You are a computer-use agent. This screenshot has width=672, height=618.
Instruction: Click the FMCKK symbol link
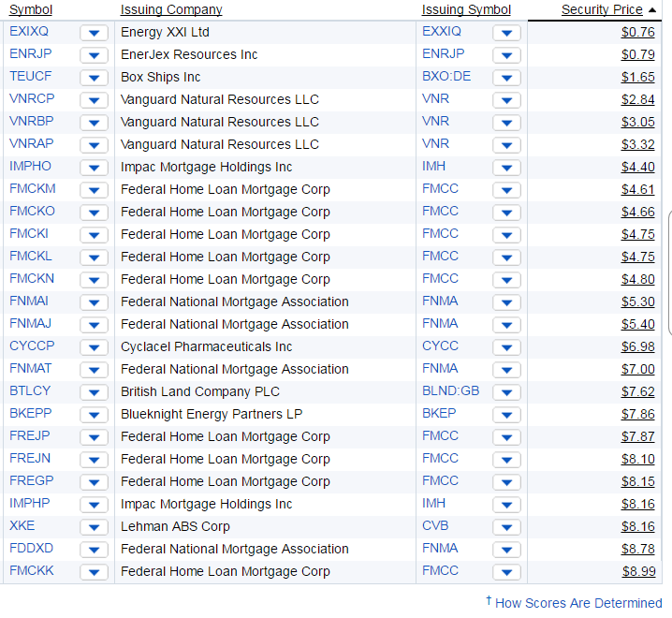coord(32,570)
